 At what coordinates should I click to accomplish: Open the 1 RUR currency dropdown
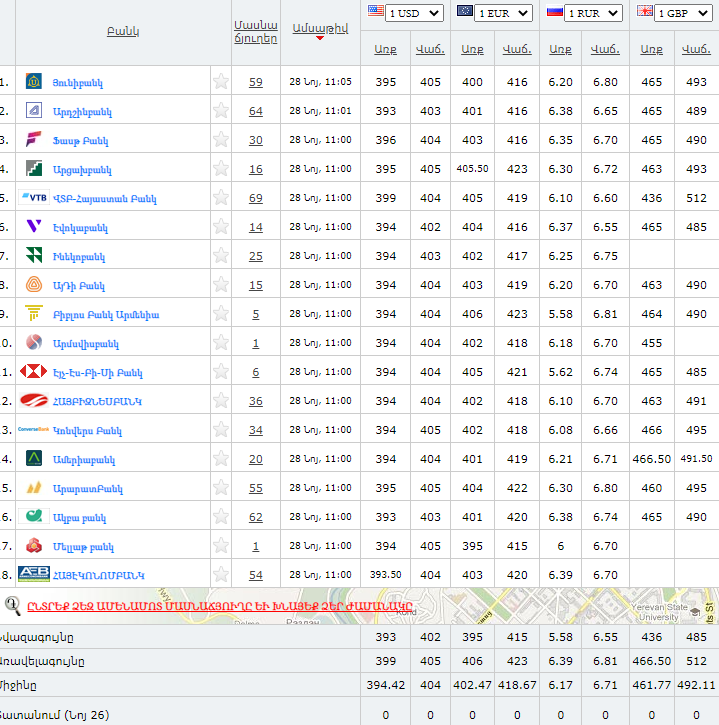coord(593,13)
